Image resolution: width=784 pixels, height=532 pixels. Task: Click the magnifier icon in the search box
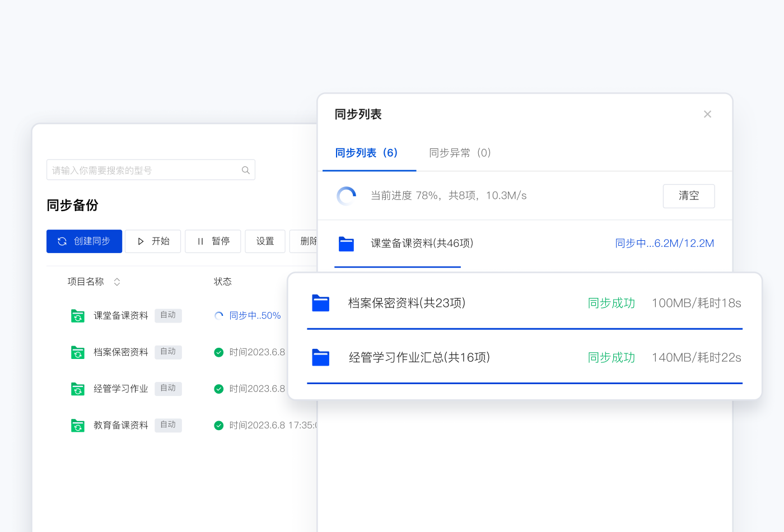pyautogui.click(x=245, y=170)
